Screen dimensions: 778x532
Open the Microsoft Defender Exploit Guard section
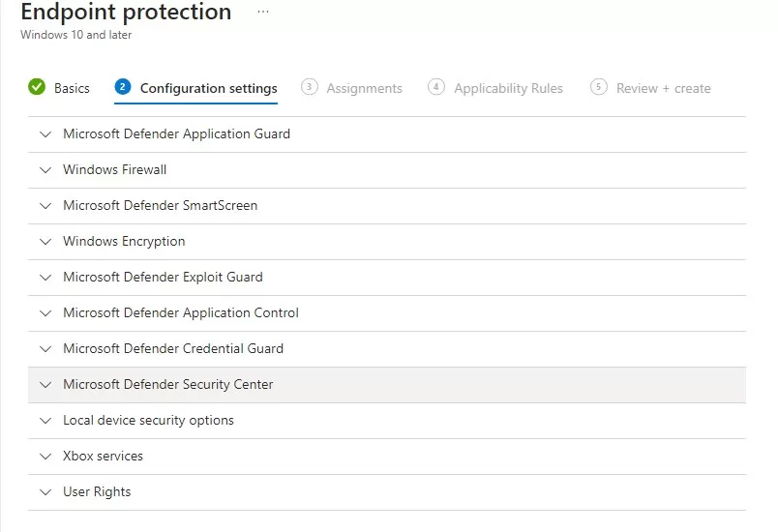[387, 278]
